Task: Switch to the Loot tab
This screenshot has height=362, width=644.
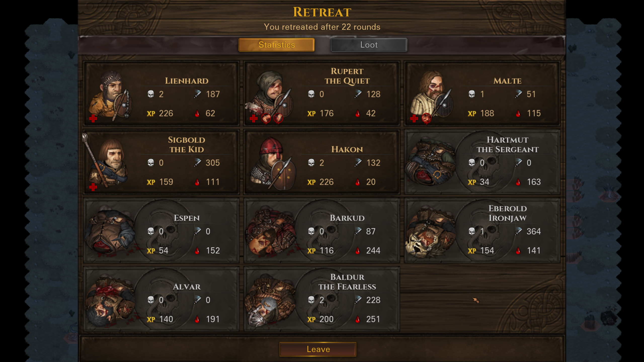Action: (x=369, y=45)
